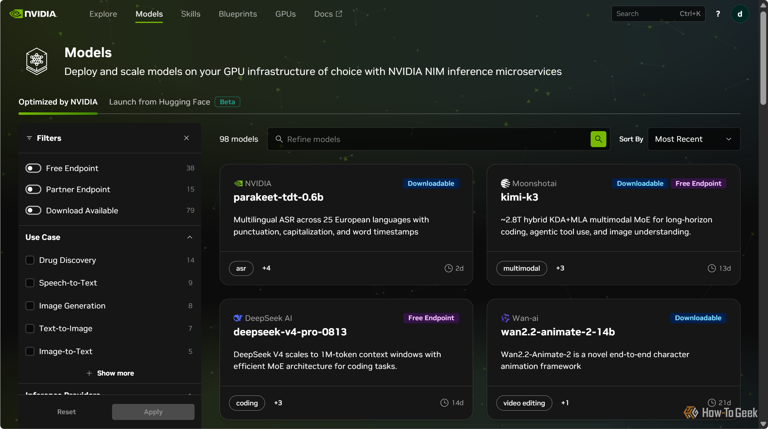Expand +1 tags on wan2.2-animate-2-14b card
The width and height of the screenshot is (768, 429).
pyautogui.click(x=565, y=403)
